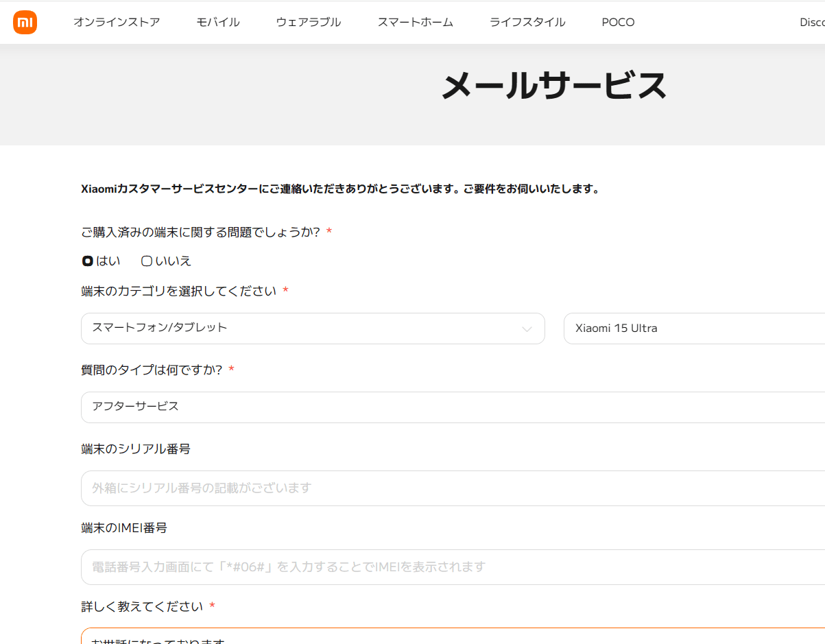The image size is (825, 644).
Task: Select the はい radio button
Action: click(x=87, y=261)
